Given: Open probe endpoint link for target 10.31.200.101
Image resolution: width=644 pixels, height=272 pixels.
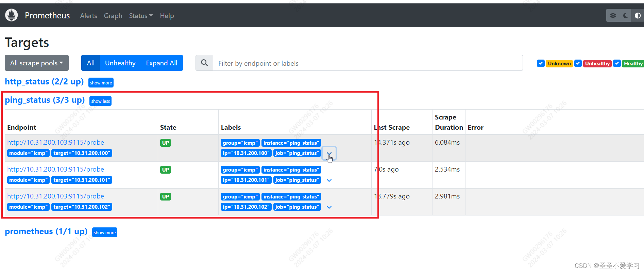Looking at the screenshot, I should tap(56, 169).
